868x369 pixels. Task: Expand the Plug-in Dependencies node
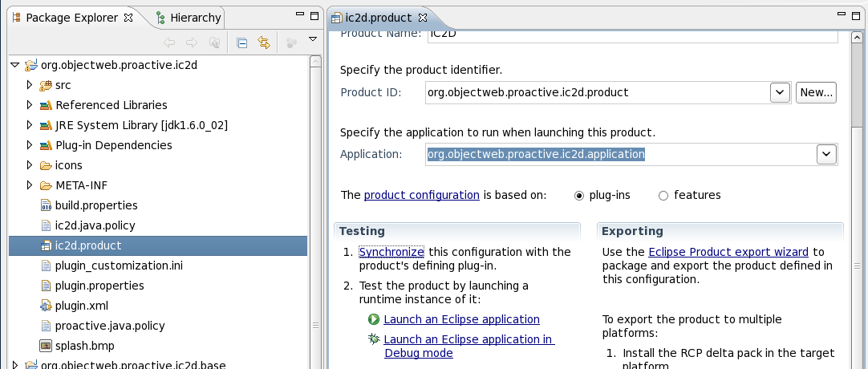29,145
